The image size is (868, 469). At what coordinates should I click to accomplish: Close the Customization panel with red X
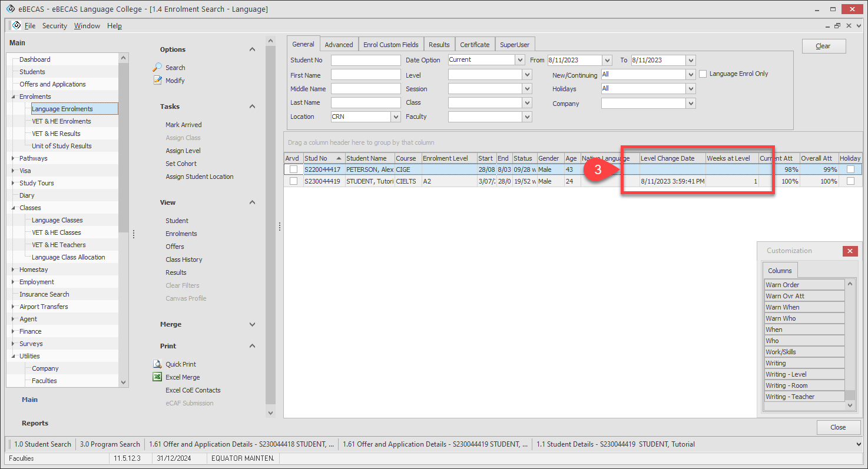(850, 251)
